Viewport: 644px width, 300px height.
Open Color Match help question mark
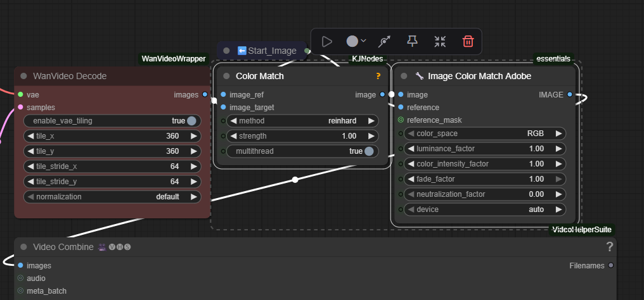378,76
